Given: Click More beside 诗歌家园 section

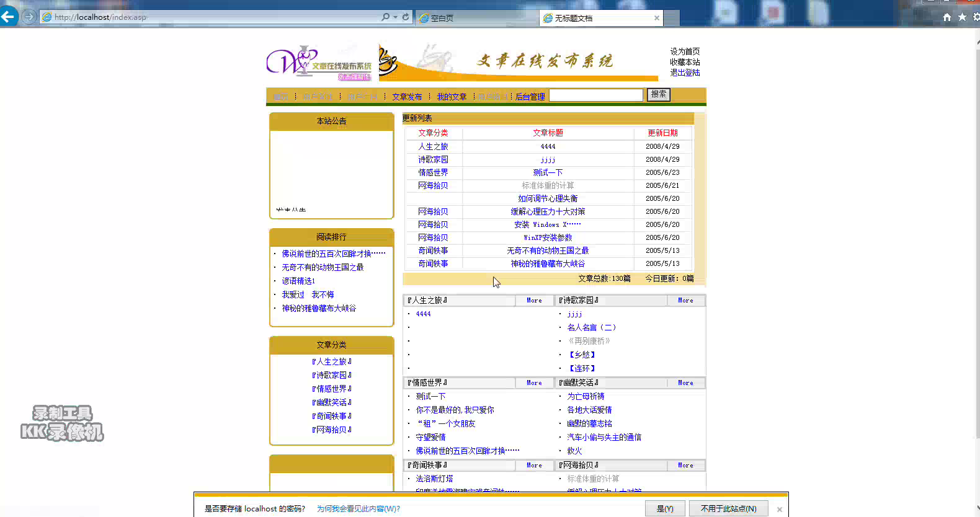Looking at the screenshot, I should coord(685,301).
